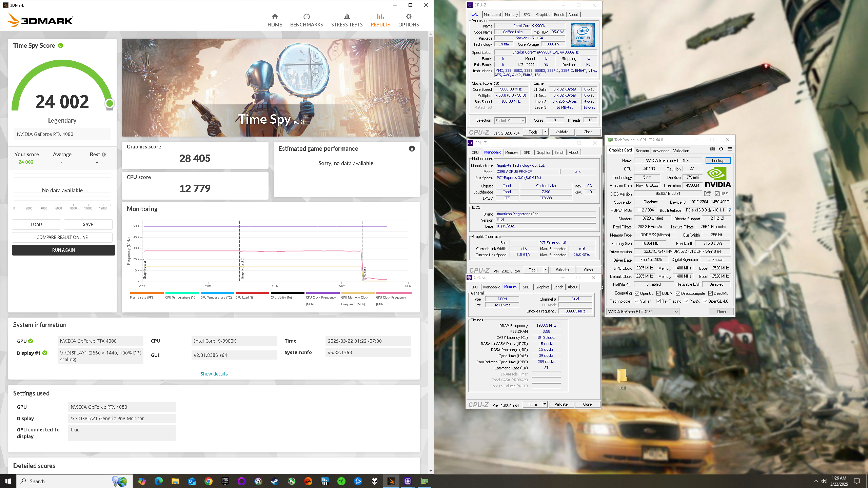Open Copilot from the taskbar

click(x=142, y=481)
